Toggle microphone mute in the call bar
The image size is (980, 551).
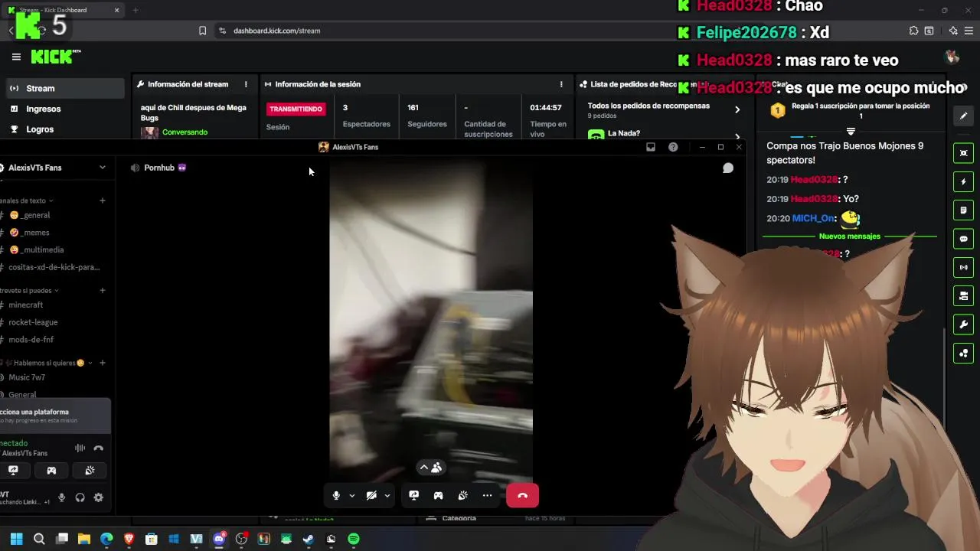tap(336, 496)
